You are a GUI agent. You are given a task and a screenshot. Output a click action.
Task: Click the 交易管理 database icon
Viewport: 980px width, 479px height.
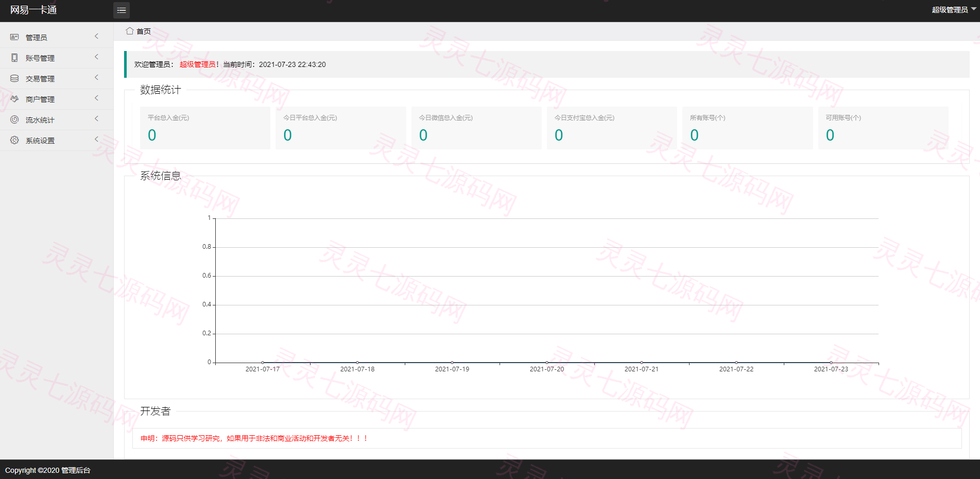(x=14, y=78)
